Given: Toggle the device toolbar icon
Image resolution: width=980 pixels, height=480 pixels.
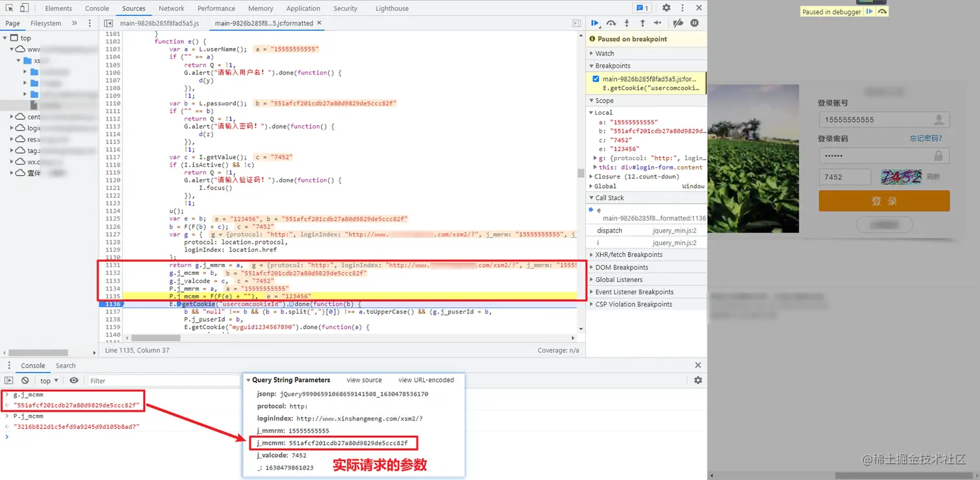Looking at the screenshot, I should (25, 8).
